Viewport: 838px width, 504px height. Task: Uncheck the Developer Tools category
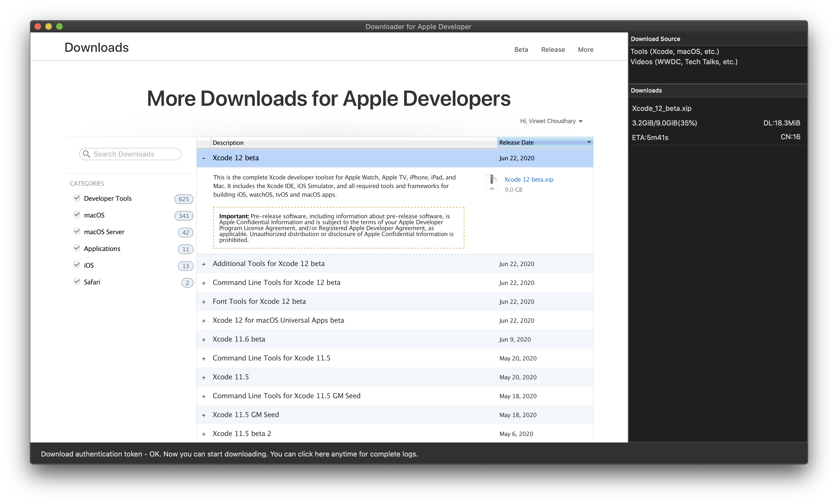coord(77,198)
